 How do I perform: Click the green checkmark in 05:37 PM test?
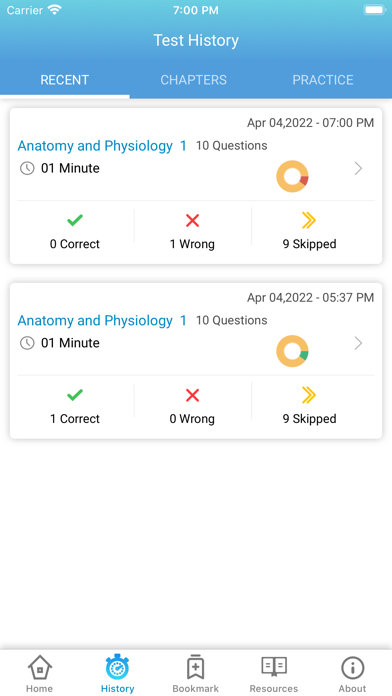coord(75,395)
